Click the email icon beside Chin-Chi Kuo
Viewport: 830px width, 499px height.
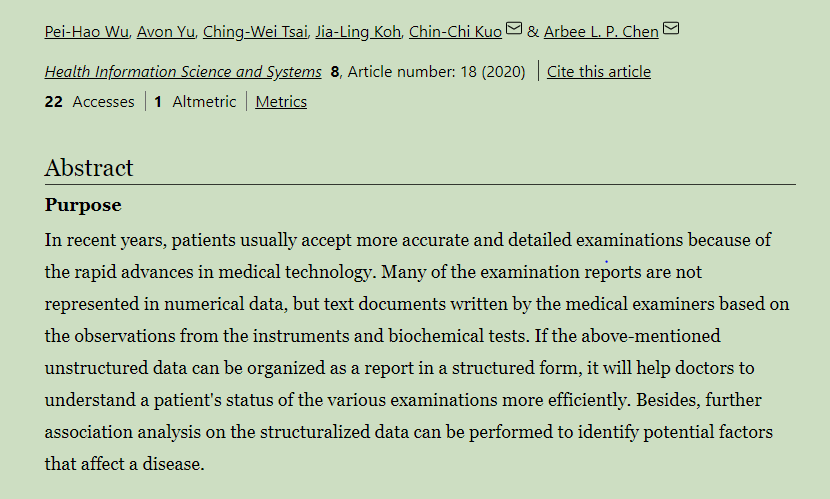pyautogui.click(x=514, y=28)
